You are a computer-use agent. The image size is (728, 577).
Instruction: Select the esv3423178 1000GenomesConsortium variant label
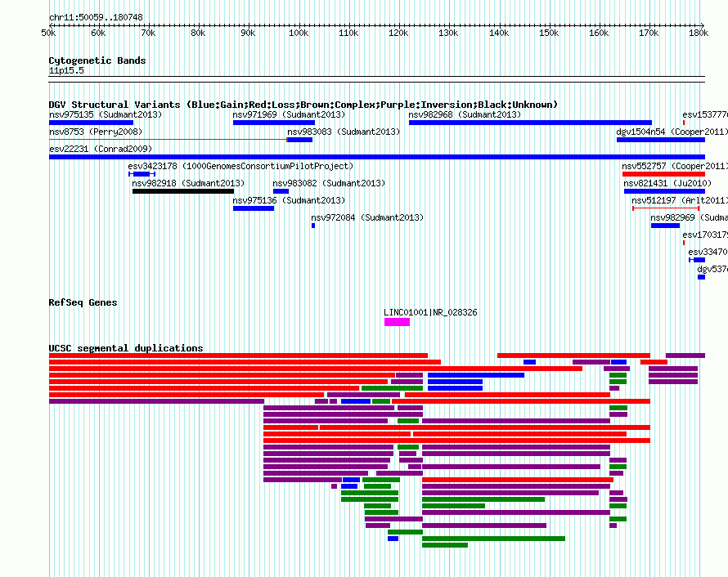[240, 166]
